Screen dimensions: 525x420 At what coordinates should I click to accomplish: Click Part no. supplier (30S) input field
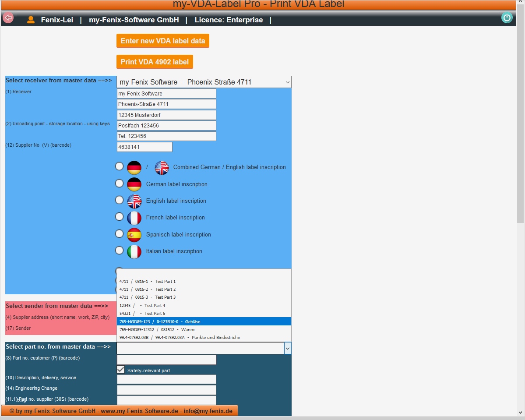pyautogui.click(x=166, y=400)
